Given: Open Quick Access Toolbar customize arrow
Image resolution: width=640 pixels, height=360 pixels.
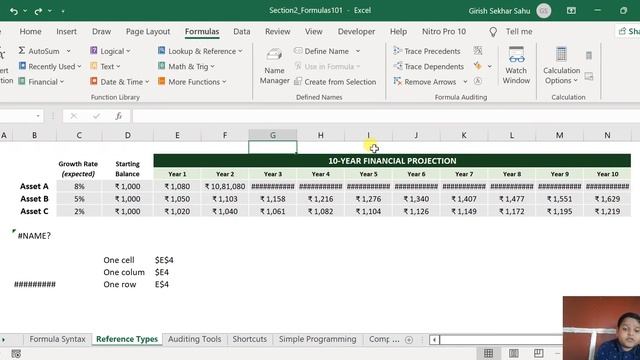Looking at the screenshot, I should (62, 11).
